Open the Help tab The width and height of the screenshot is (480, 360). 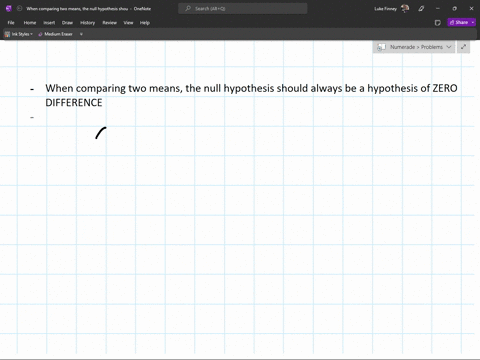point(145,23)
